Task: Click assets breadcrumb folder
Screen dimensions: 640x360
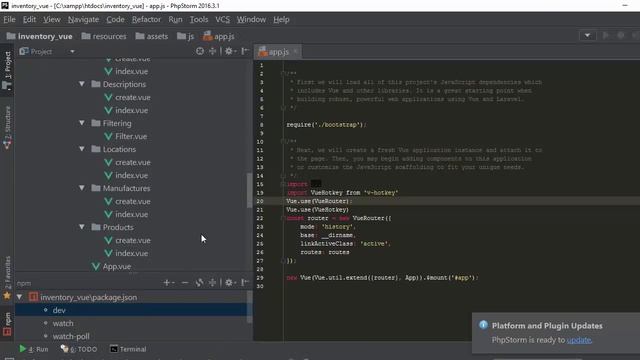Action: pyautogui.click(x=152, y=36)
